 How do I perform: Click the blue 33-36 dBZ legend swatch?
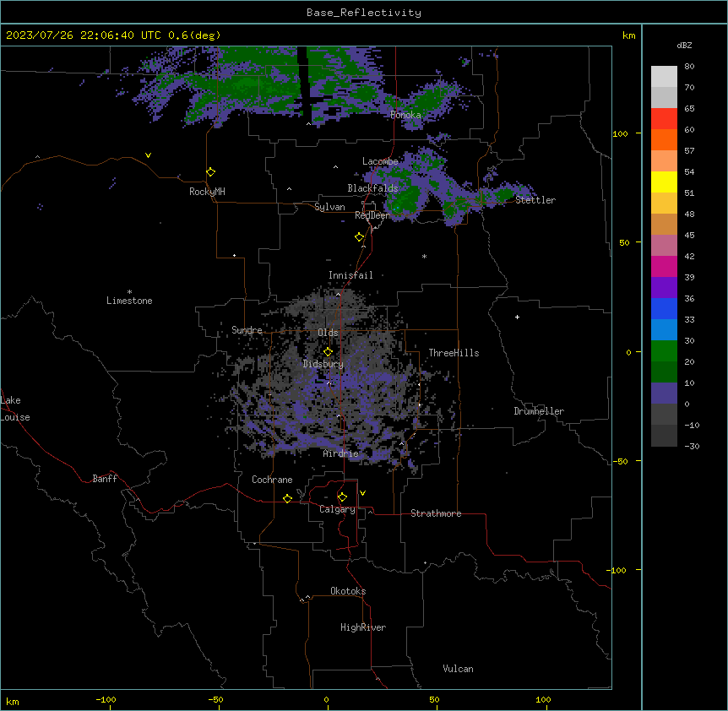pyautogui.click(x=664, y=308)
